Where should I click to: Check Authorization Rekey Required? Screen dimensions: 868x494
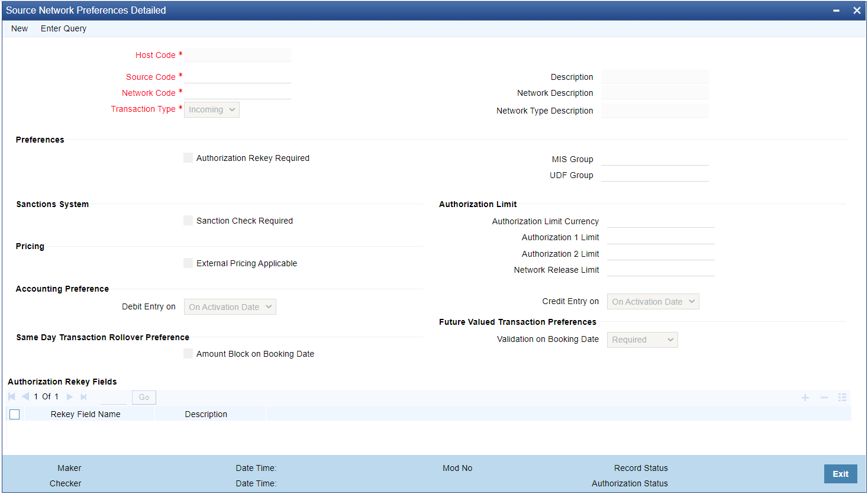tap(188, 158)
